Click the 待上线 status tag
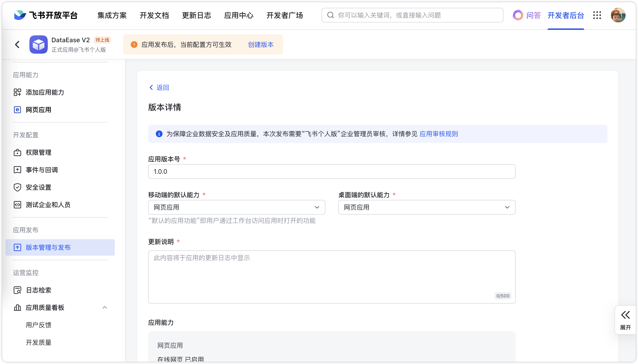Screen dimensions: 638x364 click(x=102, y=40)
